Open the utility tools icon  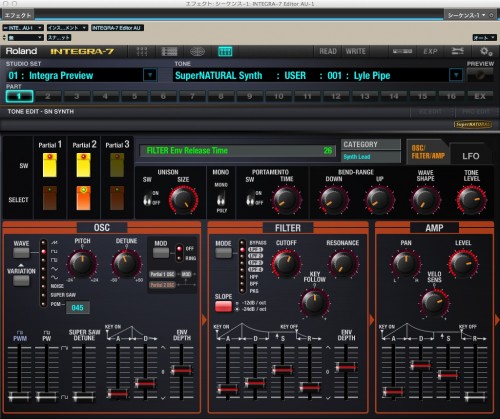(458, 51)
